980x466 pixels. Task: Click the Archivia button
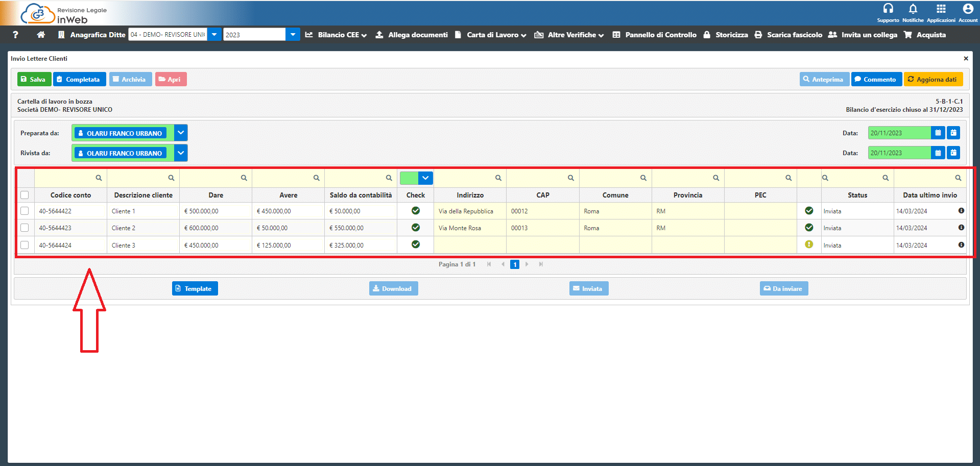click(x=130, y=79)
